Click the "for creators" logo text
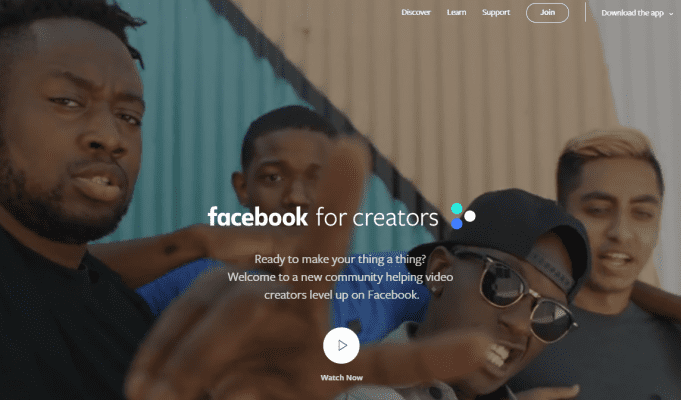This screenshot has width=681, height=400. pos(377,217)
